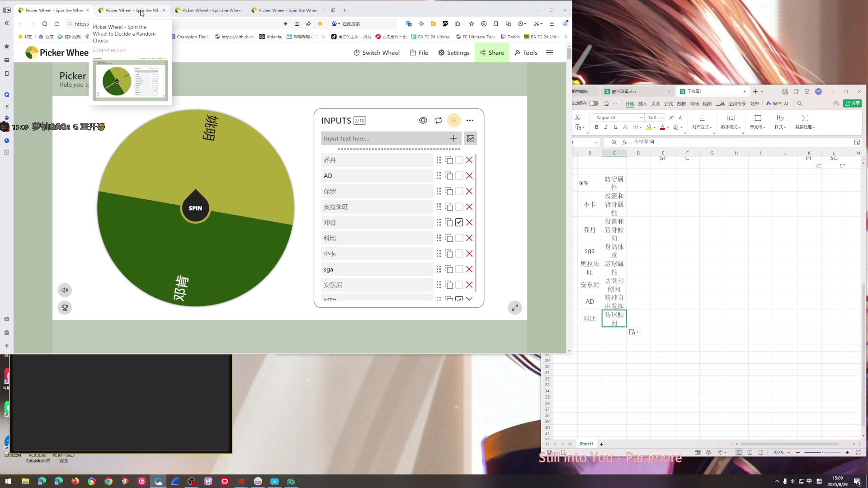868x488 pixels.
Task: Open the font size dropdown
Action: (x=661, y=118)
